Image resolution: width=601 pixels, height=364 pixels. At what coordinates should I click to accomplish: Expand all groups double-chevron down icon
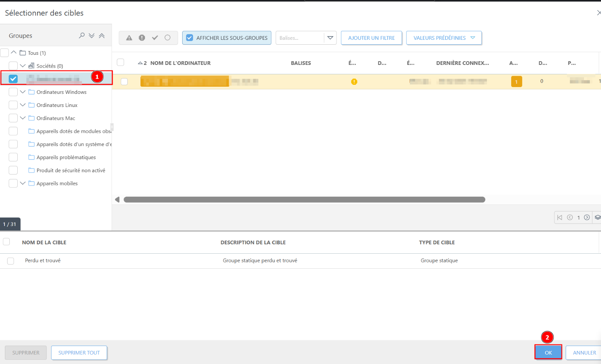pos(92,36)
